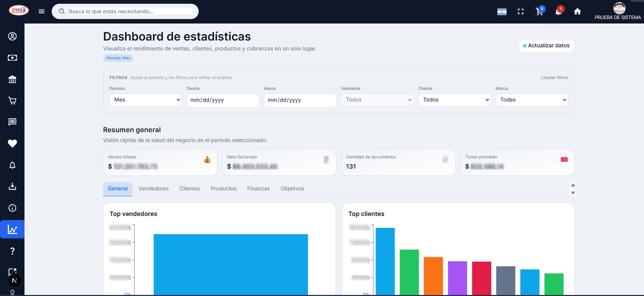Expand the Vendedor dropdown
Viewport: 644px width, 296px height.
pyautogui.click(x=377, y=100)
